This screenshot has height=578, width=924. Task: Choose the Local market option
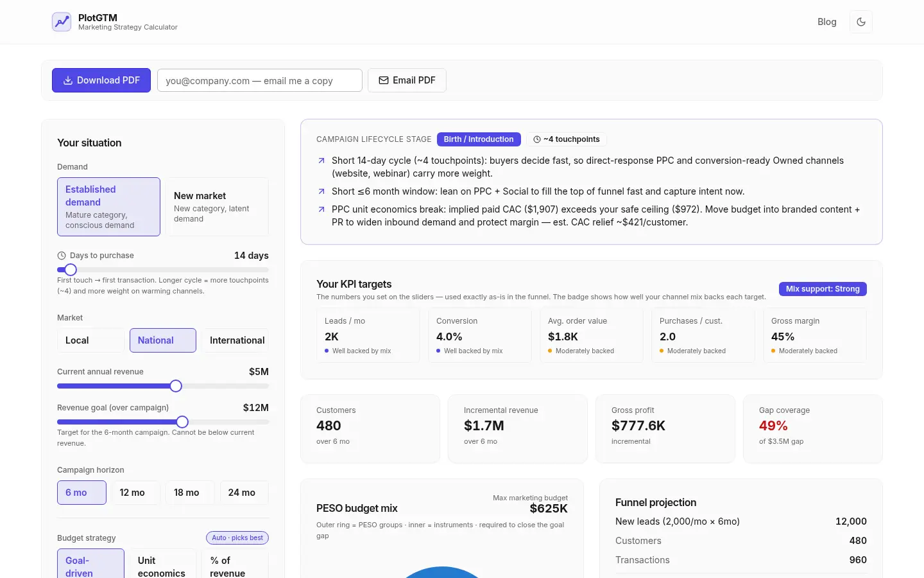[90, 340]
